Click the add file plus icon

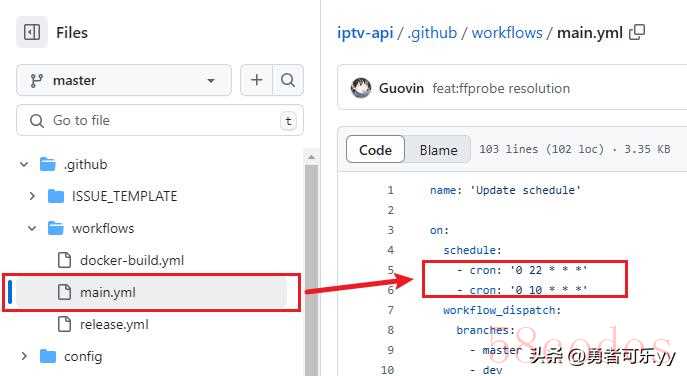click(x=257, y=80)
